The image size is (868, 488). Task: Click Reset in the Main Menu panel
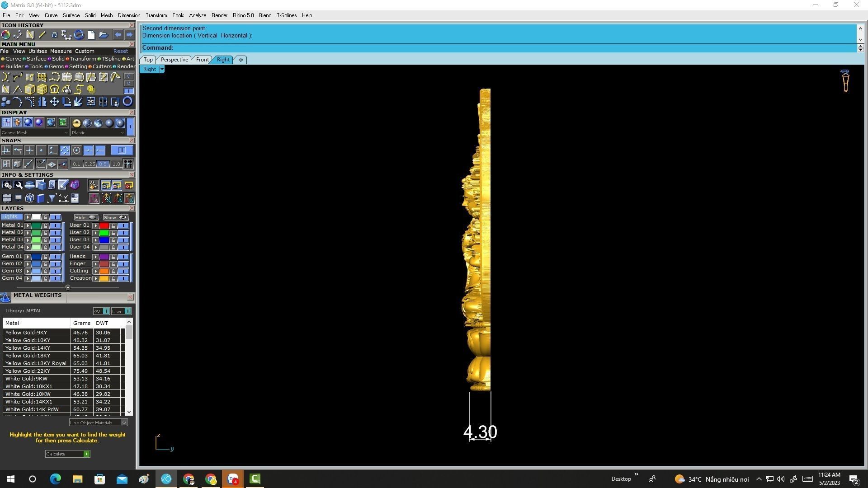[120, 51]
